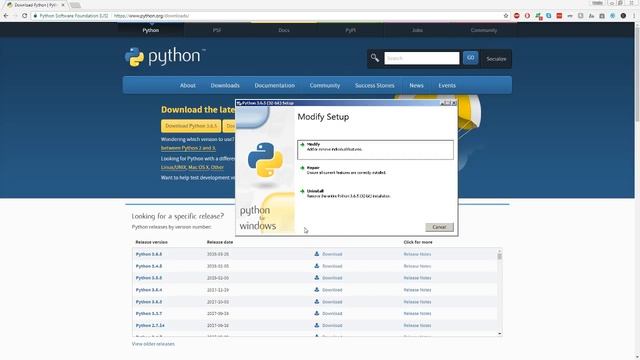The width and height of the screenshot is (640, 360).
Task: Open the Documentation menu in the navbar
Action: (x=274, y=85)
